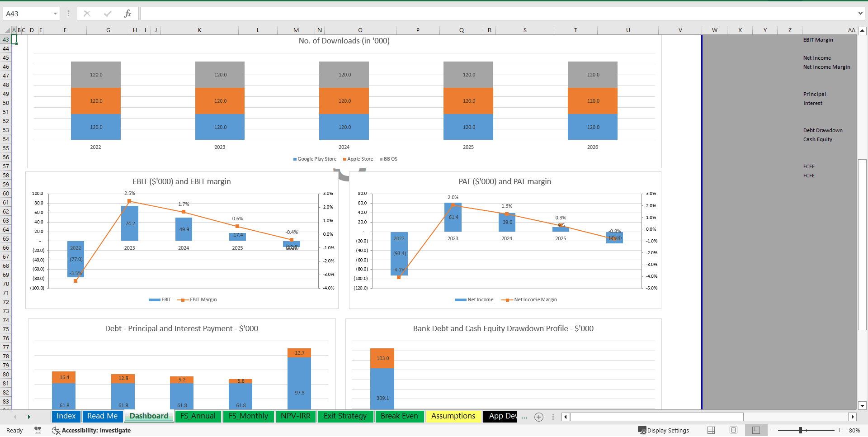Viewport: 868px width, 437px height.
Task: Click zoom in plus icon
Action: (839, 430)
